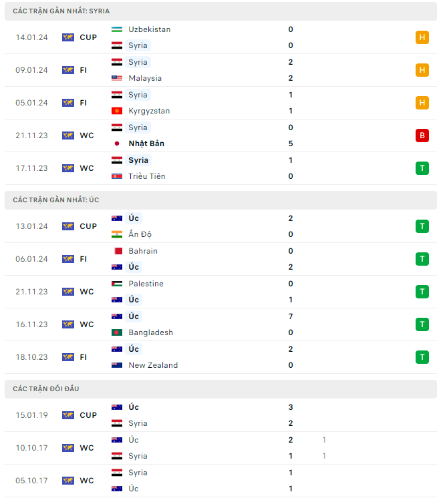
Task: Click the Malaysia flag icon
Action: 117,78
